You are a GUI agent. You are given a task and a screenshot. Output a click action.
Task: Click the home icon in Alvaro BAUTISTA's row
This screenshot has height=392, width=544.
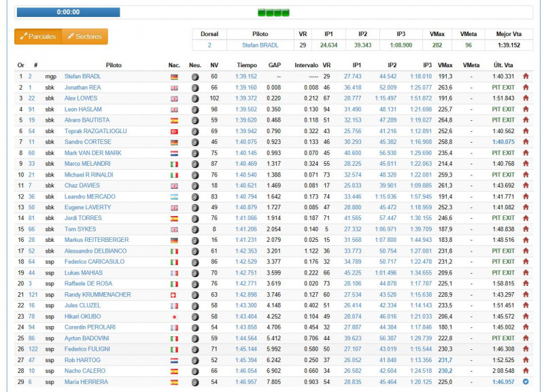[526, 120]
